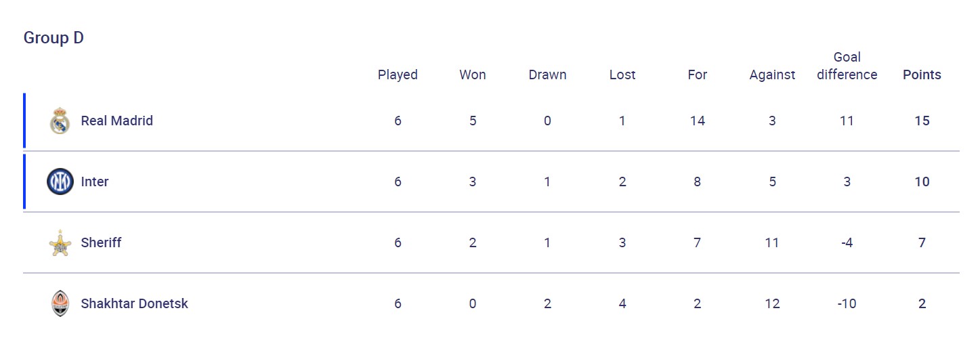Click the For column header
This screenshot has height=340, width=980.
click(697, 75)
